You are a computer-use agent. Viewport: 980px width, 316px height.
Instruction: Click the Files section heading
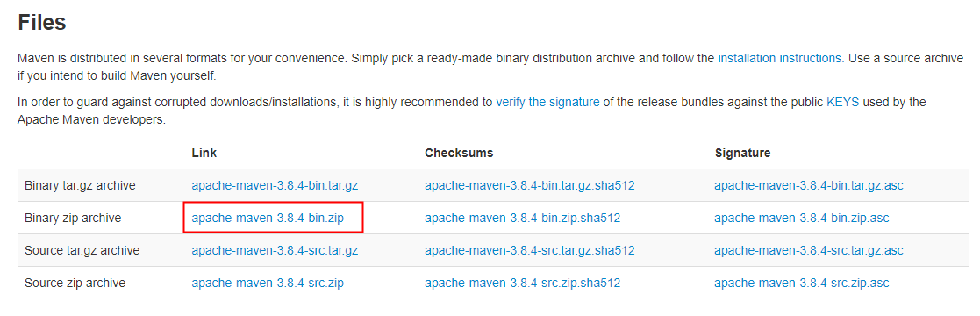(42, 23)
